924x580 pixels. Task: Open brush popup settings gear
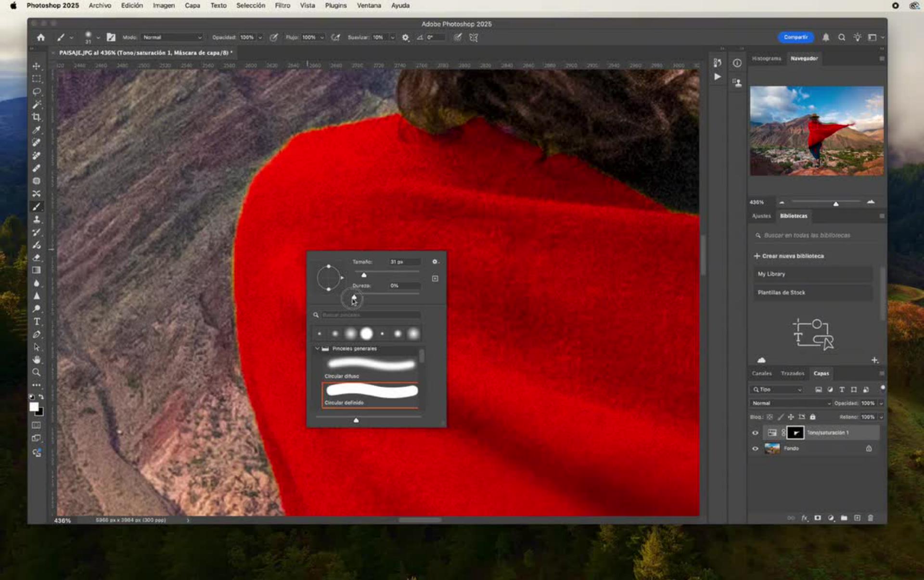point(435,262)
